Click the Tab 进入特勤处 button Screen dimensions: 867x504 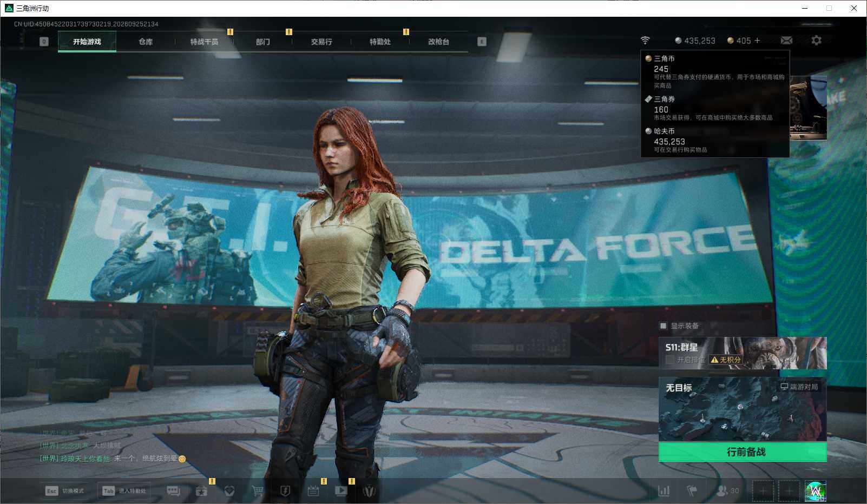pyautogui.click(x=124, y=491)
